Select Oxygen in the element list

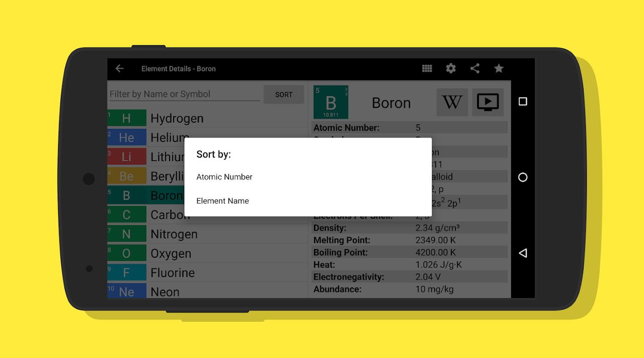pyautogui.click(x=208, y=253)
